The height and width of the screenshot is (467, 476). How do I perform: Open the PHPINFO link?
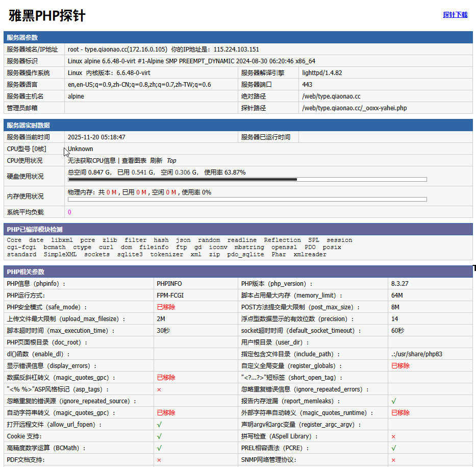point(169,284)
